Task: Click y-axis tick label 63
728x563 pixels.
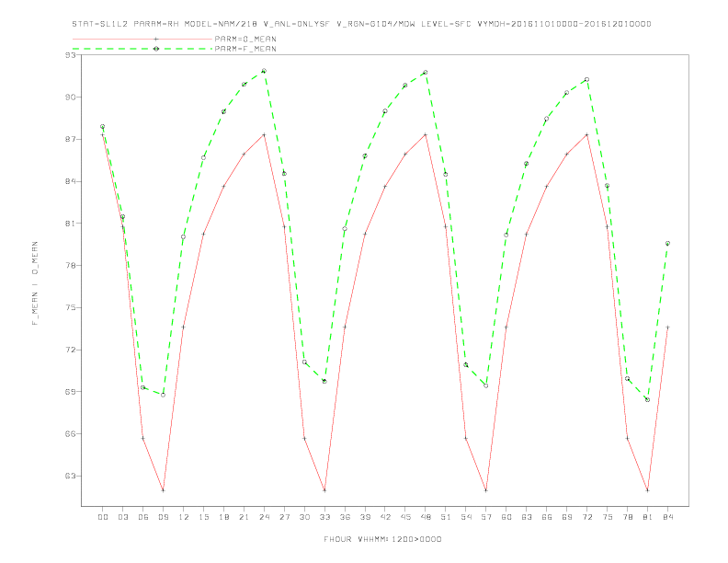Action: click(x=71, y=477)
